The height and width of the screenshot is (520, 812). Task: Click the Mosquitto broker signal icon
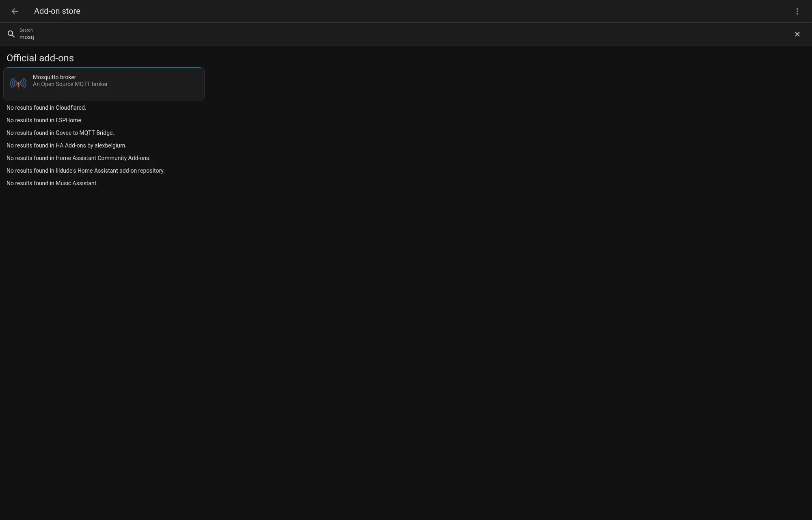pyautogui.click(x=17, y=84)
